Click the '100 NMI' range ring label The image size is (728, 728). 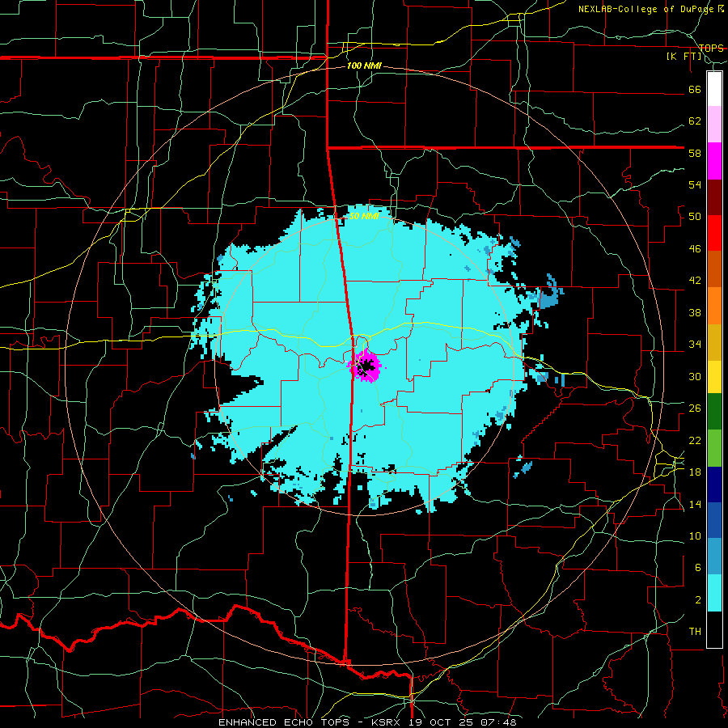[x=364, y=66]
